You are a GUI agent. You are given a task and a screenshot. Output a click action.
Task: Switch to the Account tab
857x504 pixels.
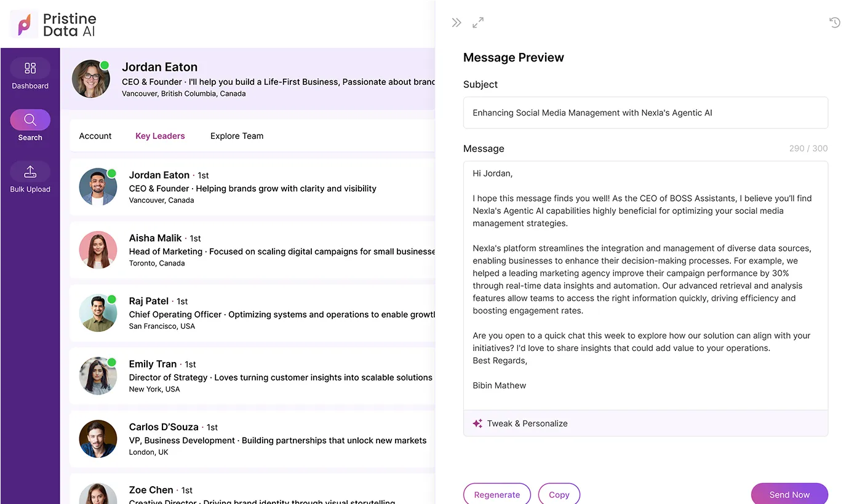click(x=95, y=136)
